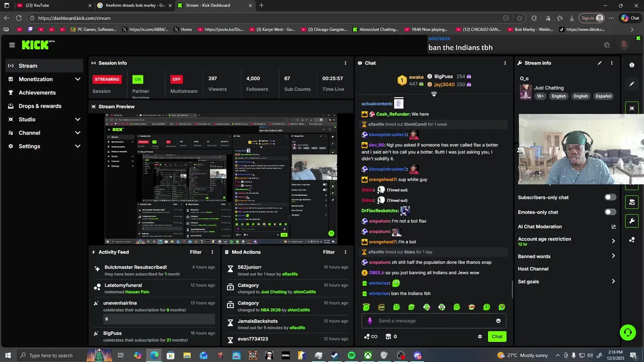
Task: Click the notifications icon in Kick header
Action: tap(607, 45)
